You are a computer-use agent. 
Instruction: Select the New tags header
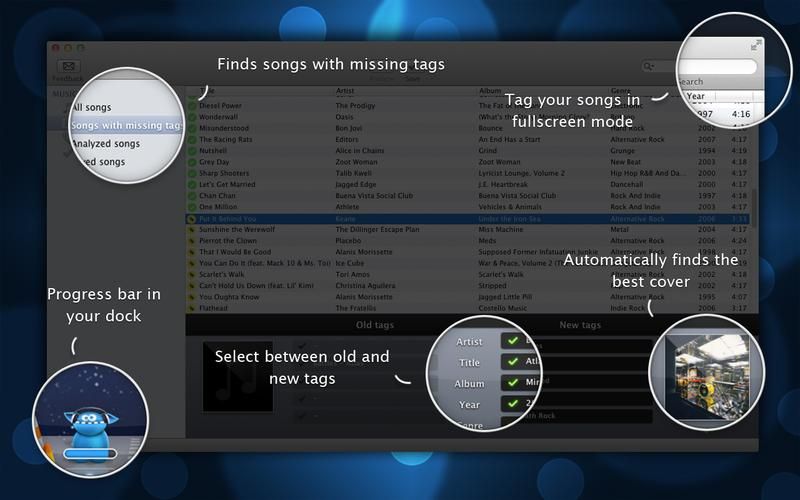[x=580, y=325]
